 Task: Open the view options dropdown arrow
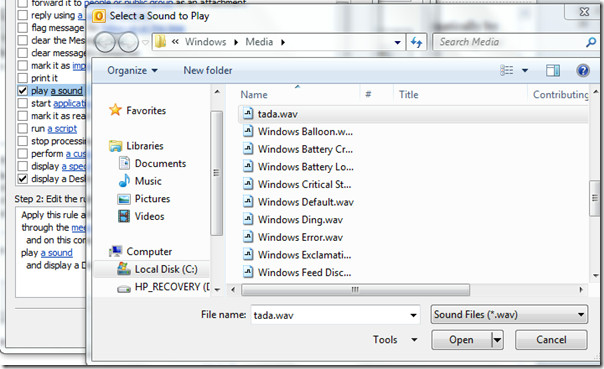click(x=525, y=70)
